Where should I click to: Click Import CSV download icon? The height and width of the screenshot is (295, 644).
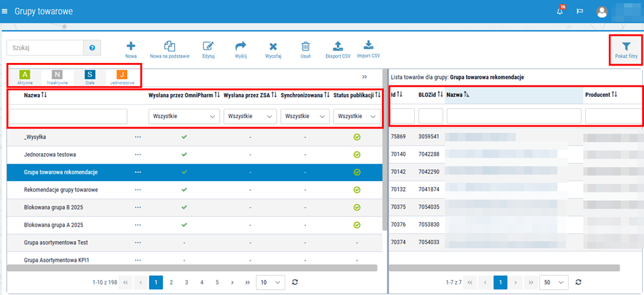pyautogui.click(x=369, y=45)
